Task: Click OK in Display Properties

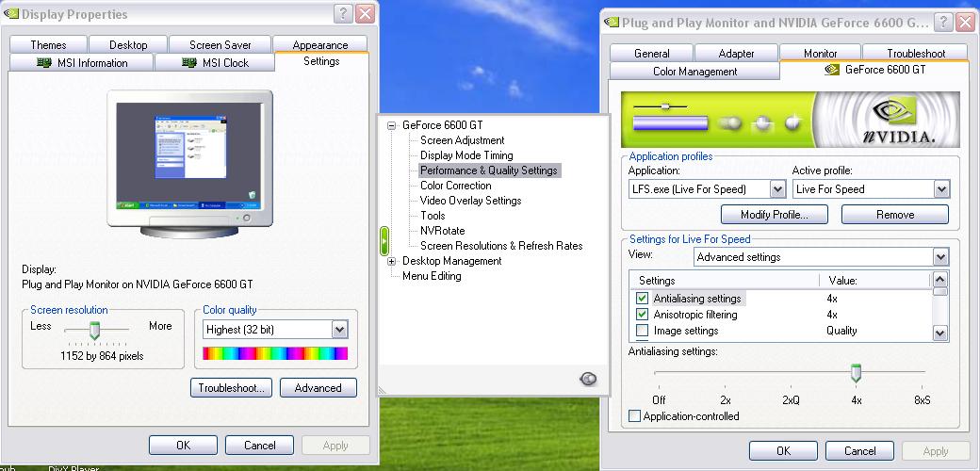Action: 183,446
